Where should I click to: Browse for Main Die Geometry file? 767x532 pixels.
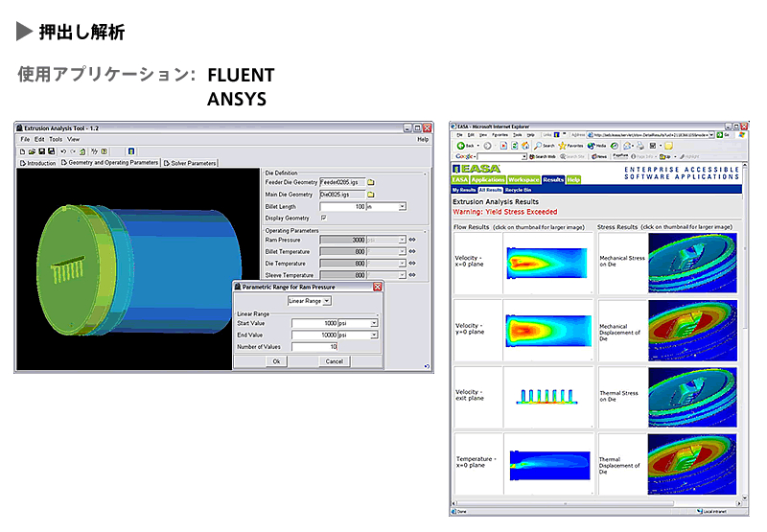pyautogui.click(x=371, y=195)
